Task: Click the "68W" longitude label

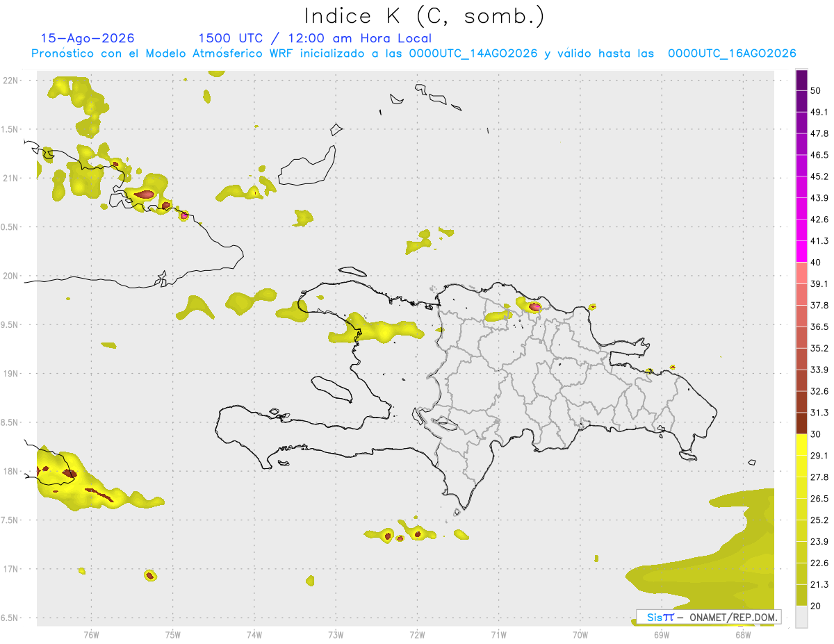Action: click(742, 634)
